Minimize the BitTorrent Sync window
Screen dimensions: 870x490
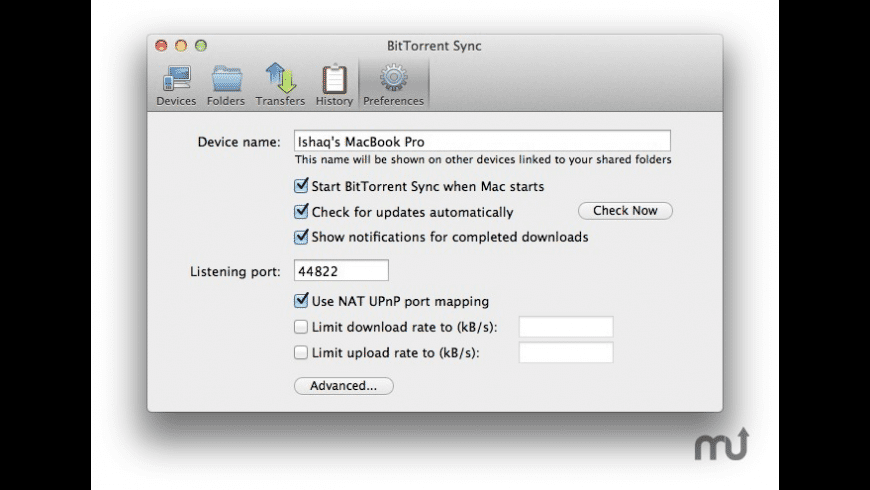point(181,46)
